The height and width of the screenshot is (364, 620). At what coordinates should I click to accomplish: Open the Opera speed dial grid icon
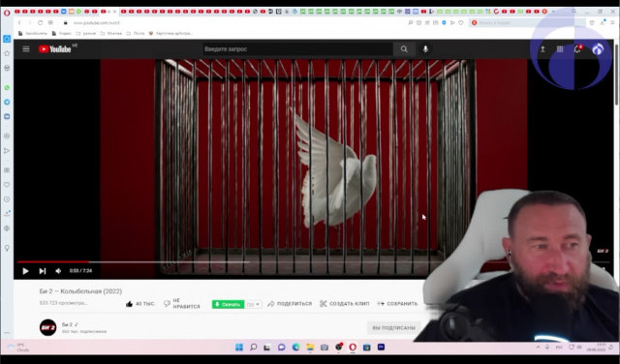pos(50,23)
